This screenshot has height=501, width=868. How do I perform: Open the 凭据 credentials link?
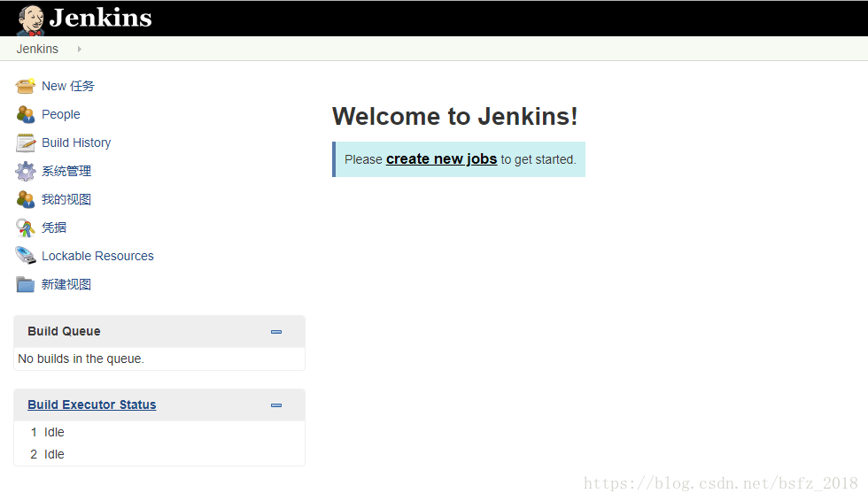point(54,227)
